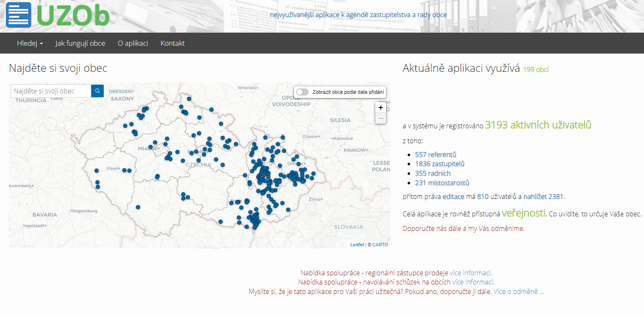This screenshot has width=644, height=316.
Task: Zoom in the map with plus button
Action: tap(381, 108)
